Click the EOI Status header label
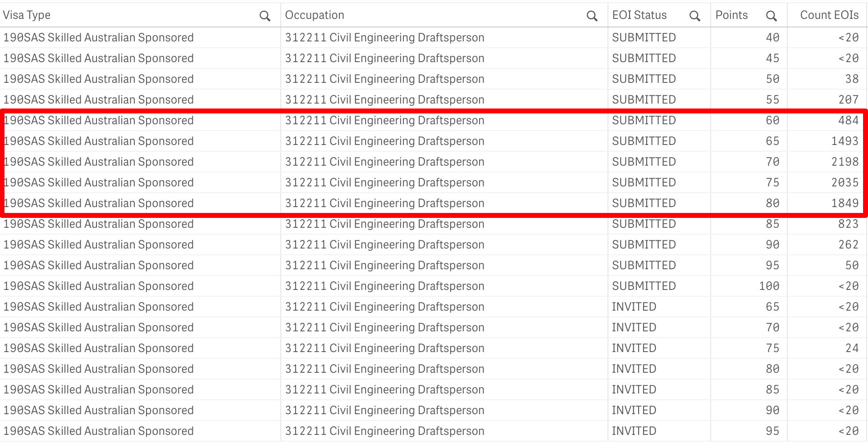 [639, 15]
